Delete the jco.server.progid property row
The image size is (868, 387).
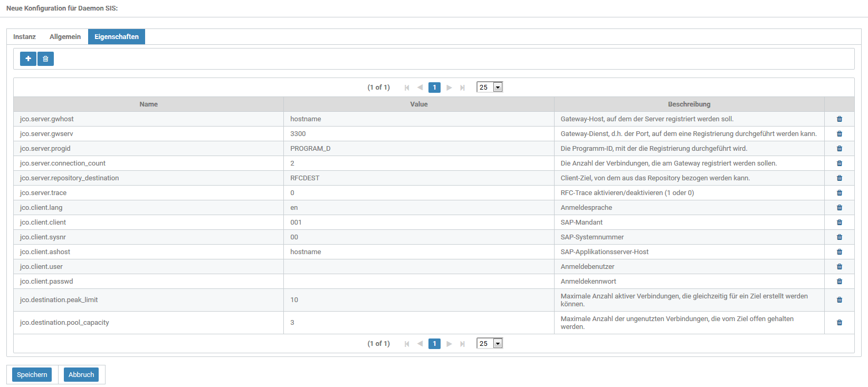click(x=839, y=149)
